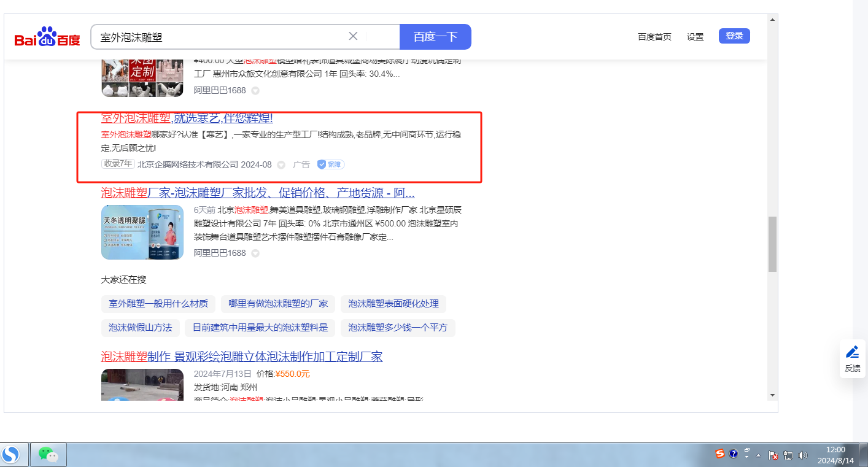This screenshot has height=467, width=868.
Task: Select related search 泡沫雕塑表面硬化处理
Action: coord(393,303)
